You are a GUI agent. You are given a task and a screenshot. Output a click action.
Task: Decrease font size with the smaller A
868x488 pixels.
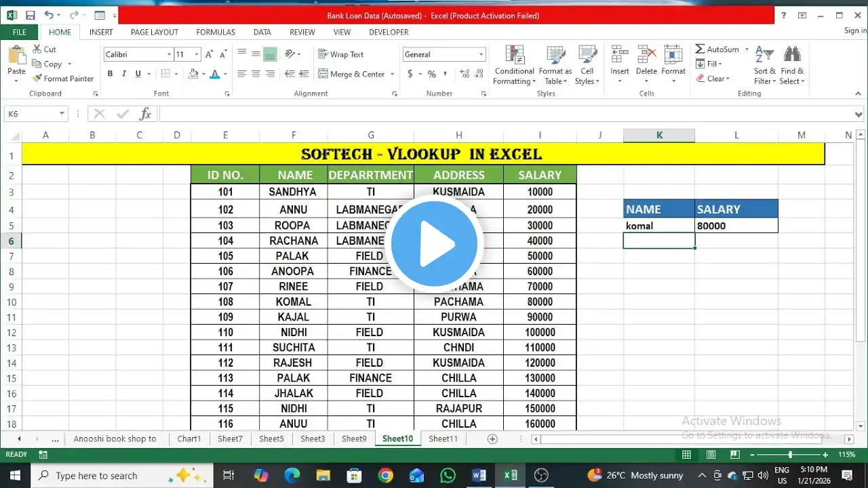[223, 54]
